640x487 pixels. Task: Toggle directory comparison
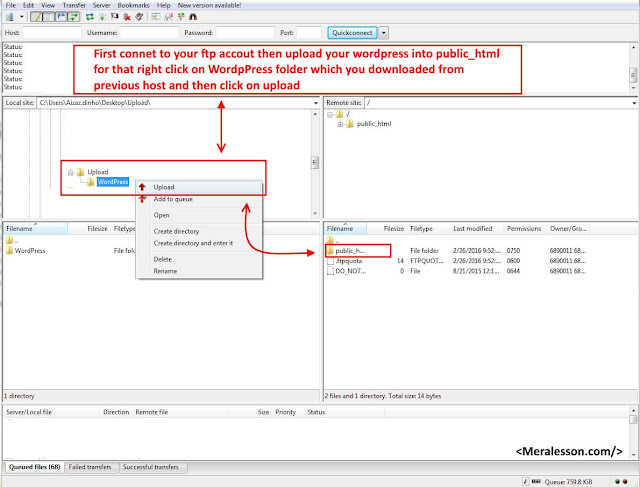click(168, 17)
